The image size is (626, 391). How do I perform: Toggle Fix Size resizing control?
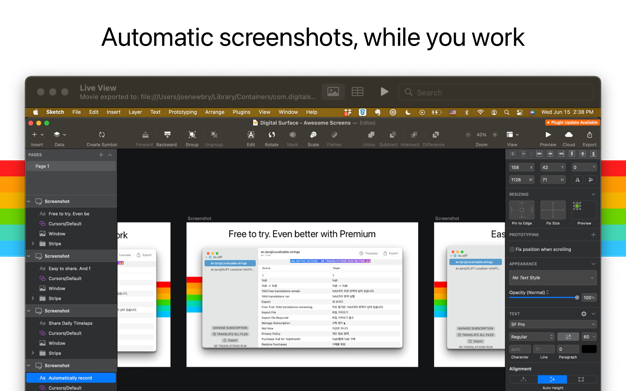pyautogui.click(x=553, y=210)
